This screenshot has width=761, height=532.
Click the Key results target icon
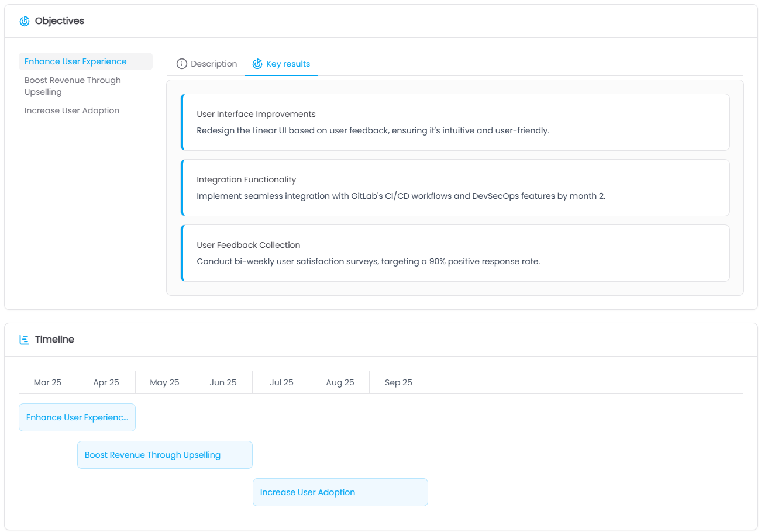[x=257, y=64]
